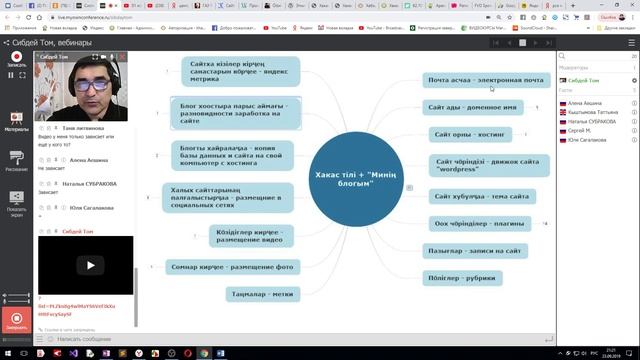640x360 pixels.
Task: Select node Пазығлар - записи на сайт
Action: [475, 251]
